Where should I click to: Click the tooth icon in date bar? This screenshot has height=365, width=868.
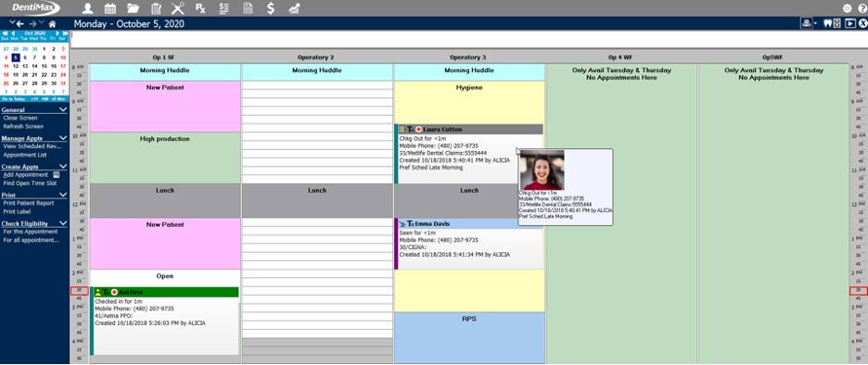point(828,24)
